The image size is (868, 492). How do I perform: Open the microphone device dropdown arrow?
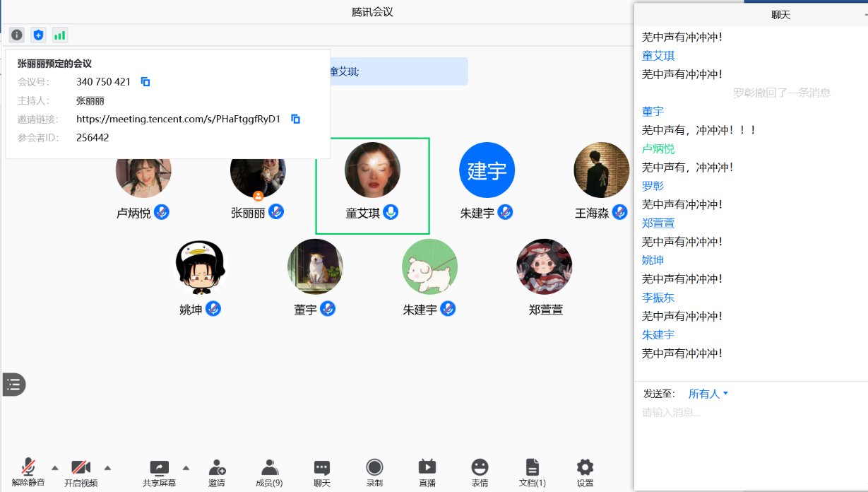(x=54, y=467)
